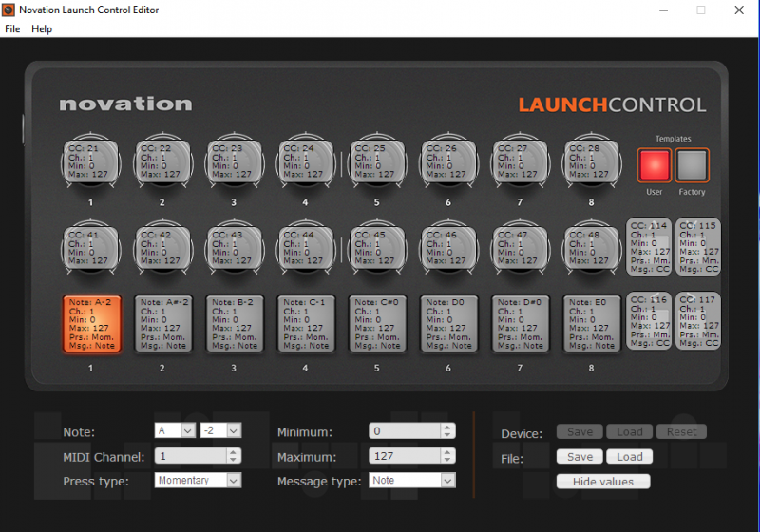Close the Launch Control Editor window
This screenshot has width=760, height=532.
(x=739, y=9)
